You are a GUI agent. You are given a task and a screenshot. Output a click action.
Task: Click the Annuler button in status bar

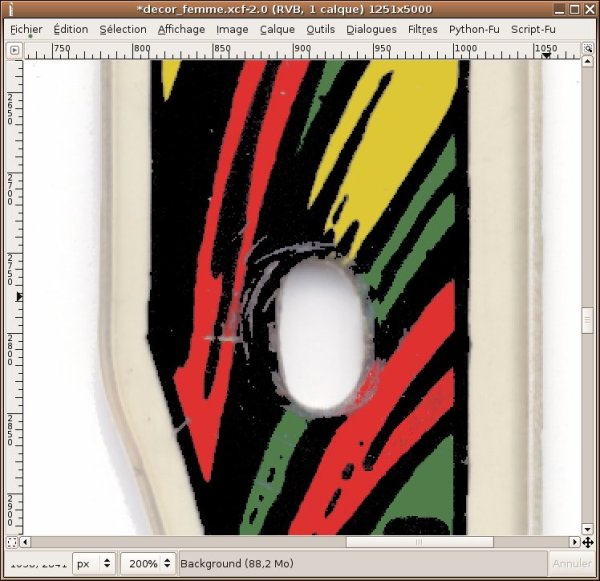[x=572, y=564]
